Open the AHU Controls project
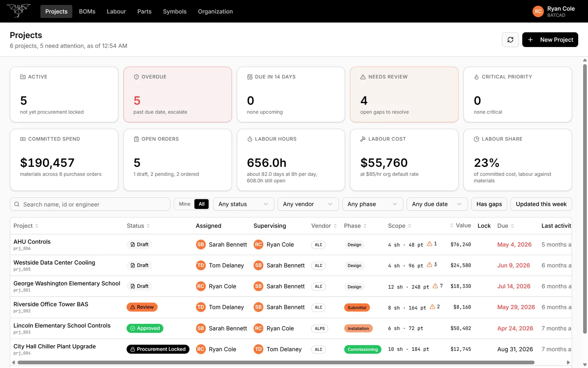Screen dimensions: 588x368 point(32,242)
